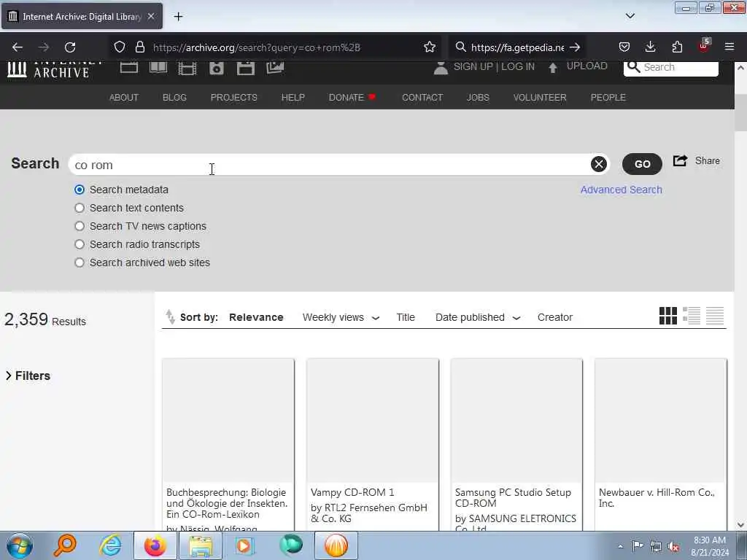Reload the current page
The height and width of the screenshot is (560, 747).
click(x=70, y=47)
